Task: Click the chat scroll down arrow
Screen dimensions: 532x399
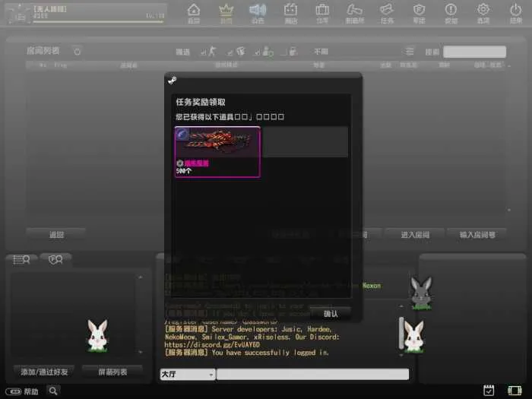Action: [x=401, y=355]
